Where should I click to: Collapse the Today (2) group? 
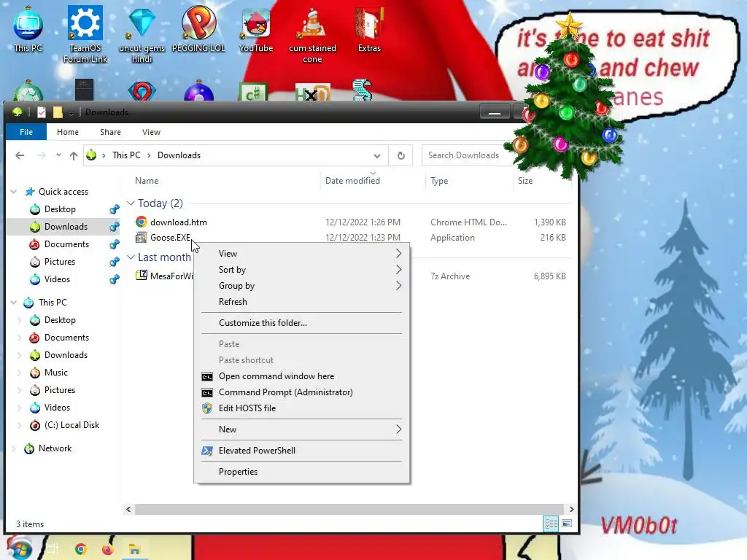click(x=131, y=203)
